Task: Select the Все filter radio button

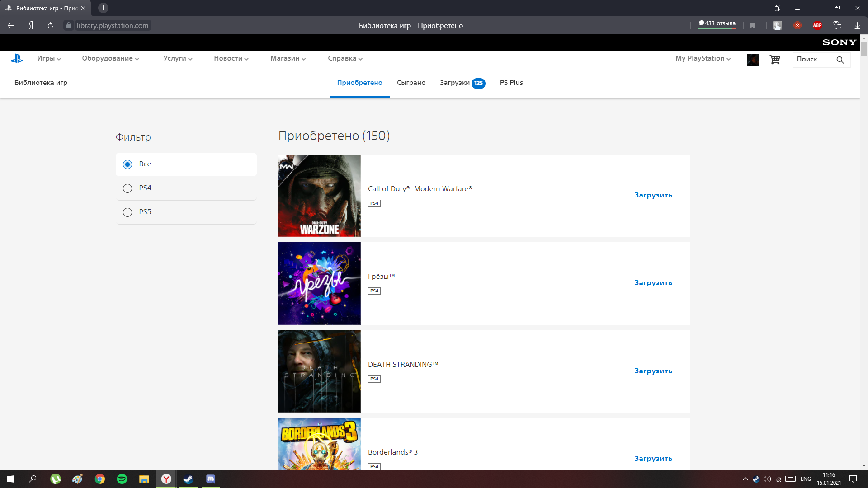Action: coord(127,164)
